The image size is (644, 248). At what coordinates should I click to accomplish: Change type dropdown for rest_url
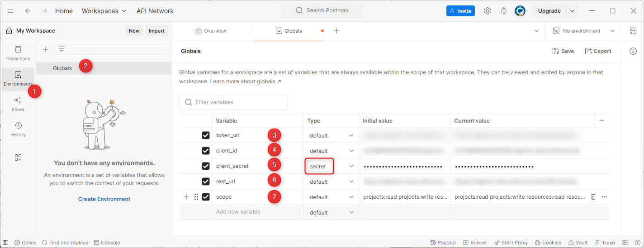click(331, 181)
